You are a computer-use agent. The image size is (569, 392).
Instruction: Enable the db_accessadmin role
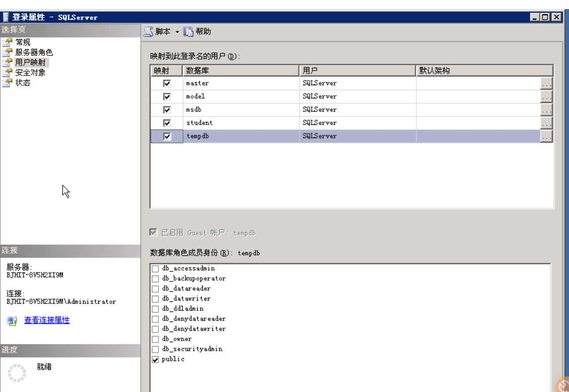155,269
